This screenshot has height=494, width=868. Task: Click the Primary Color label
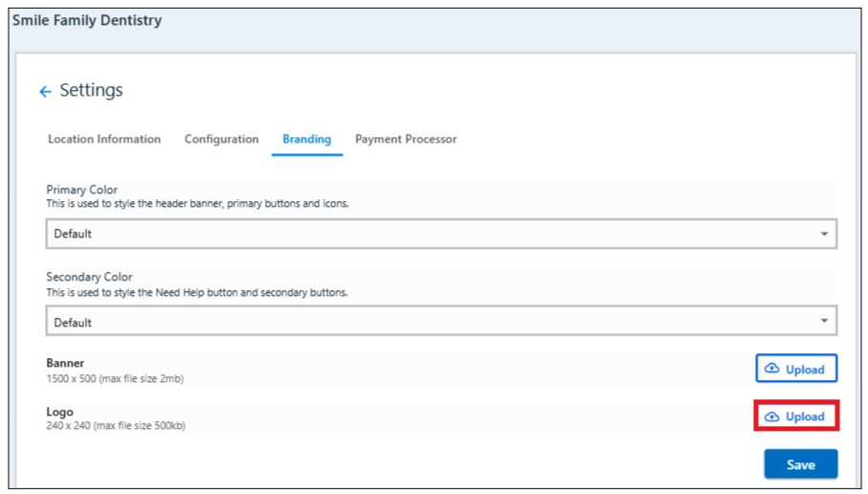point(82,190)
